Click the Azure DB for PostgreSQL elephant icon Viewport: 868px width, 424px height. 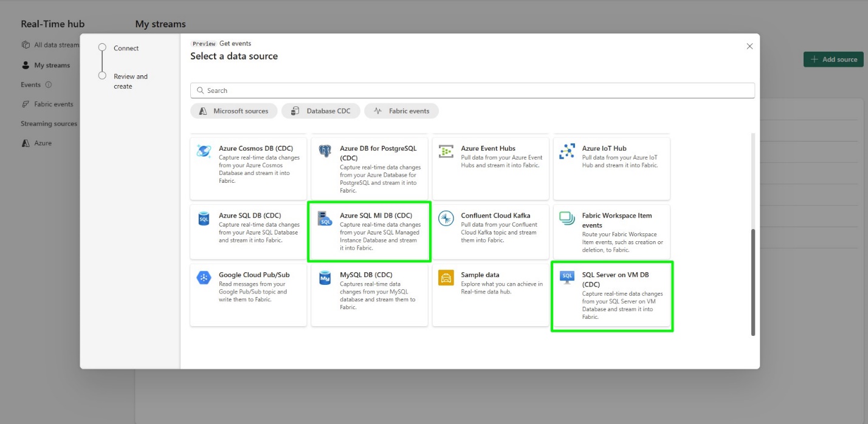pyautogui.click(x=325, y=151)
